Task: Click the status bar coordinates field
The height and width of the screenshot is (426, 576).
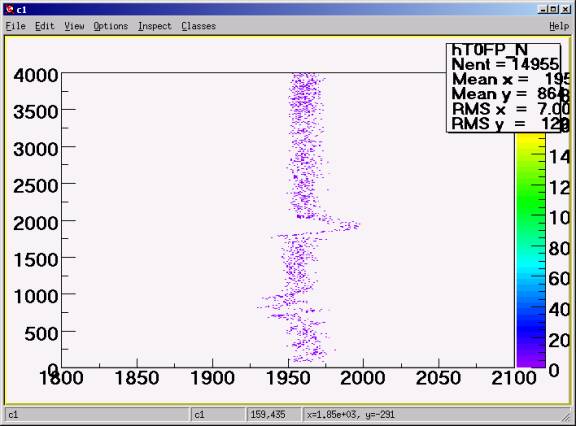Action: point(351,415)
